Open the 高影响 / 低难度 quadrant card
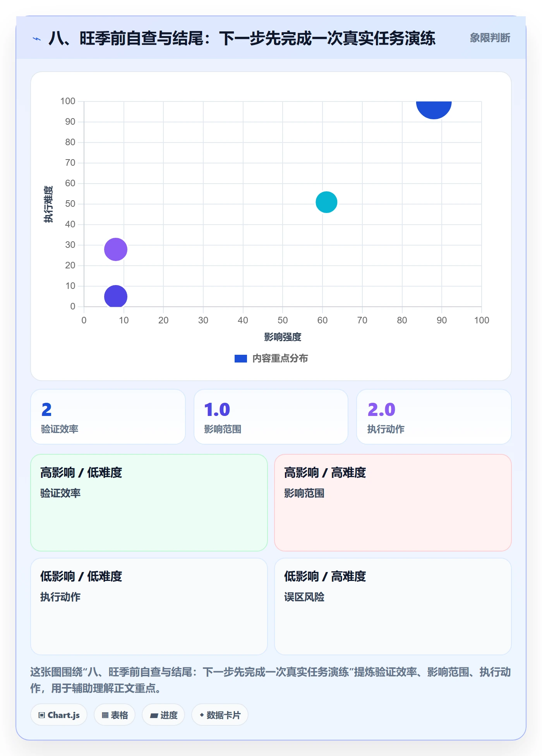 coord(149,503)
